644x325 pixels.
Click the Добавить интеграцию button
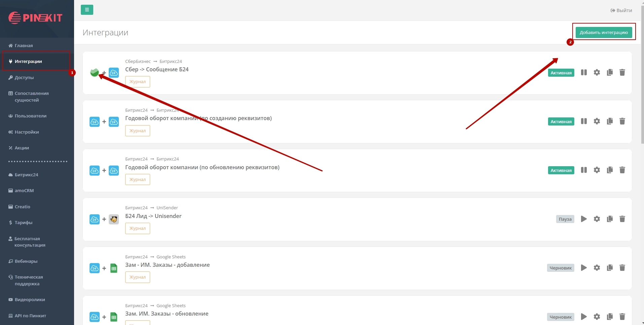pyautogui.click(x=604, y=32)
